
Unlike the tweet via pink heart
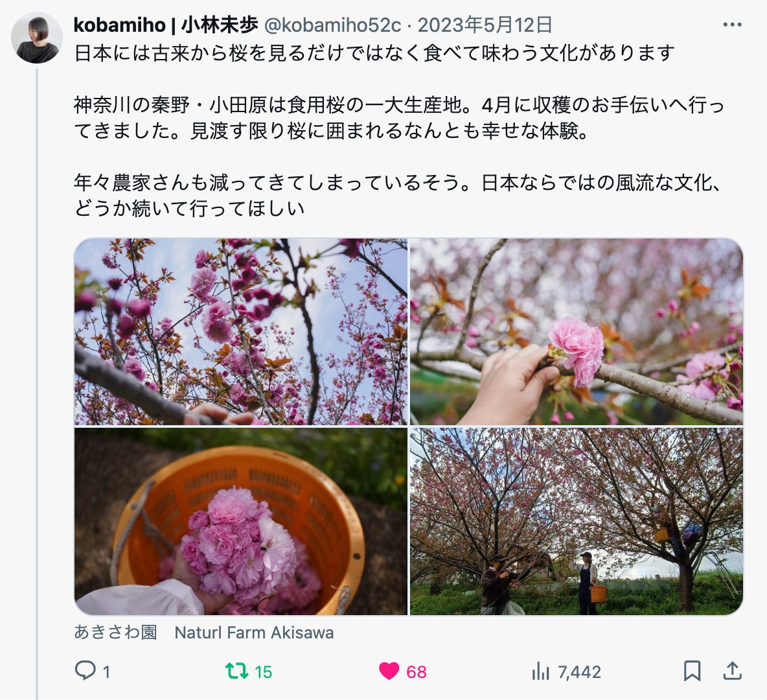(389, 671)
